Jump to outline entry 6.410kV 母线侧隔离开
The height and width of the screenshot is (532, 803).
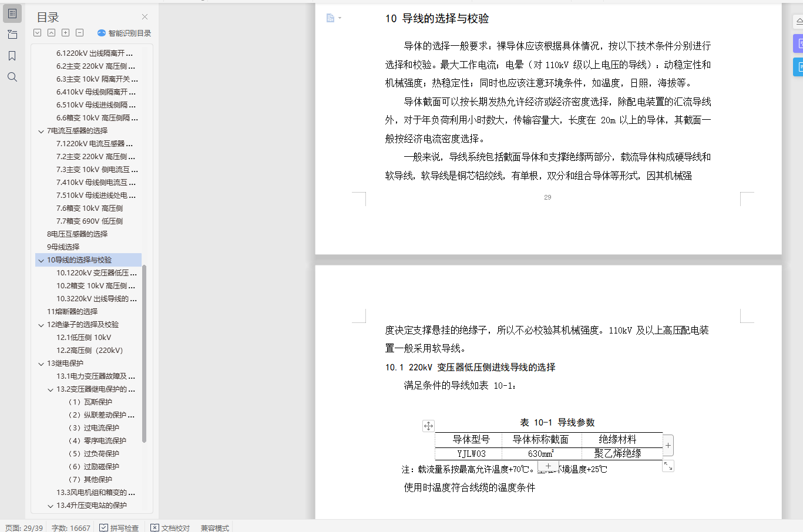click(96, 92)
